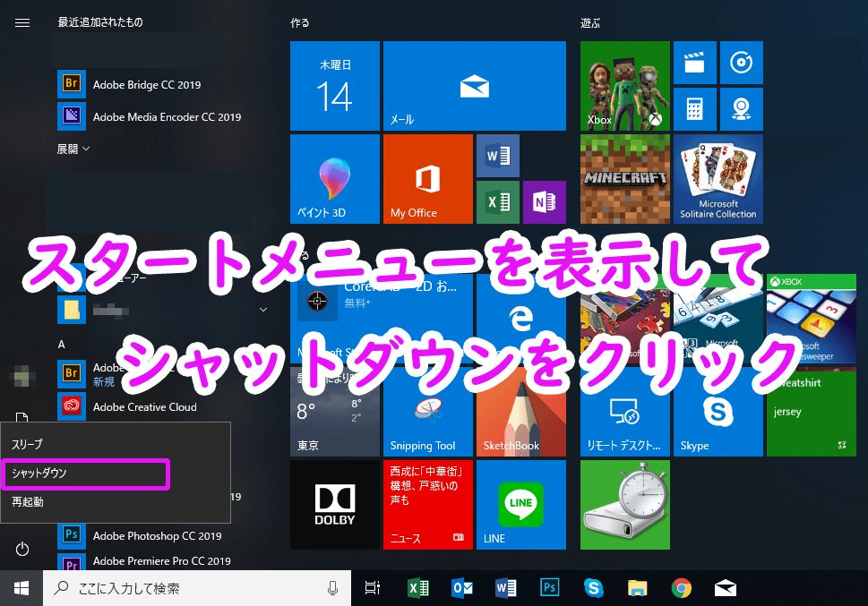The width and height of the screenshot is (868, 606).
Task: Launch the Skype tile
Action: 718,411
